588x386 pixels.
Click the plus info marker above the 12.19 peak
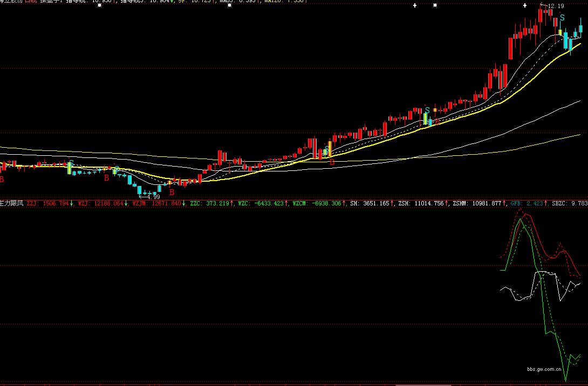(x=525, y=5)
